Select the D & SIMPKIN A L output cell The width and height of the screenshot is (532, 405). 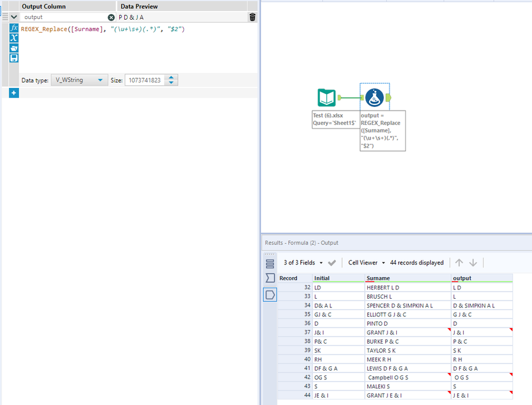[x=482, y=305]
